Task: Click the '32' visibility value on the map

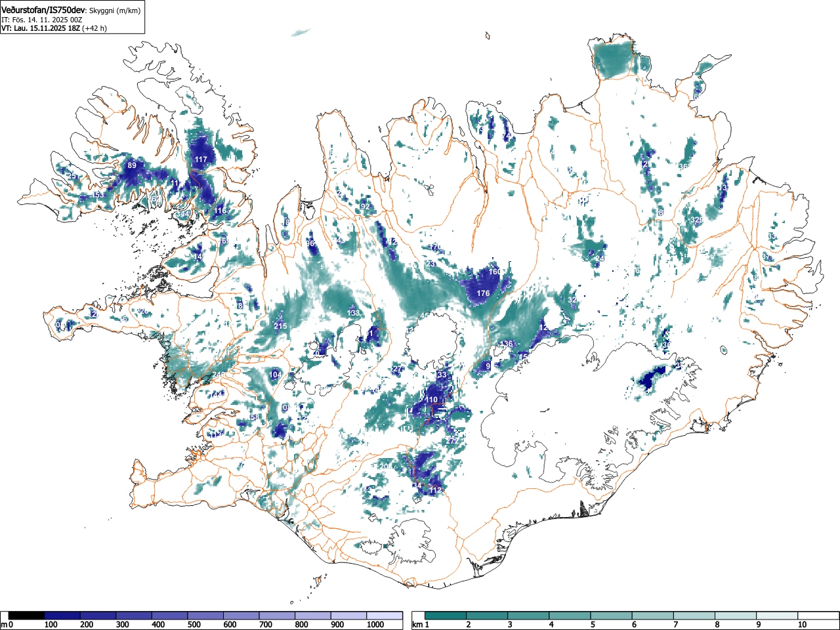Action: 572,300
